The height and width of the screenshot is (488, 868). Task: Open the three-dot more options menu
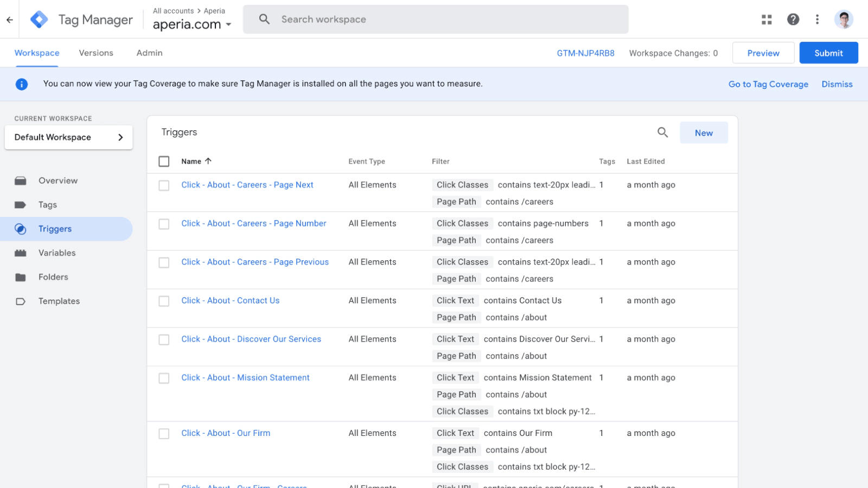(x=817, y=20)
